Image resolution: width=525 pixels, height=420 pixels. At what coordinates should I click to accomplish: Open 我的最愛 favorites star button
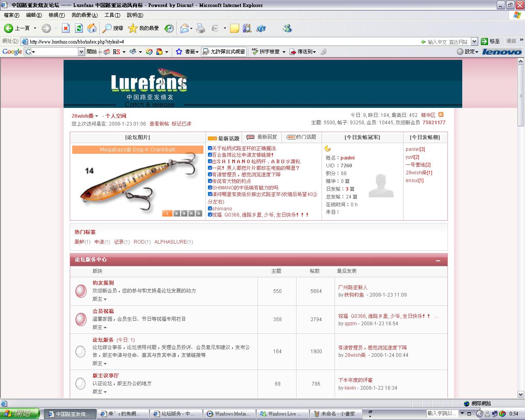tap(144, 28)
